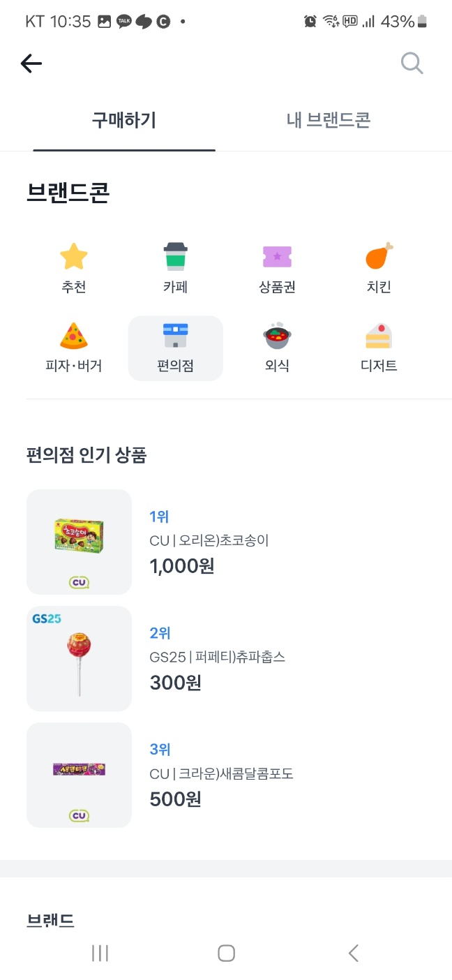
Task: Tap the 초코송이 CU product thumbnail
Action: pos(78,542)
